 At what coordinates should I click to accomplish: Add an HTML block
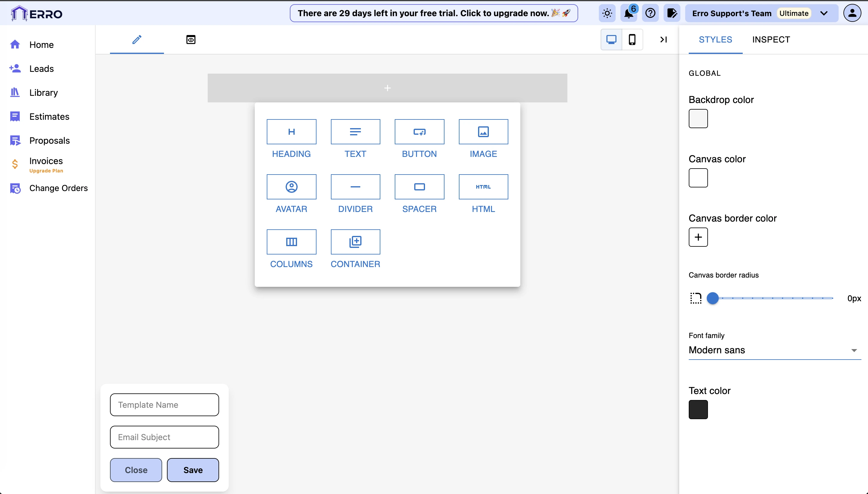(x=483, y=187)
